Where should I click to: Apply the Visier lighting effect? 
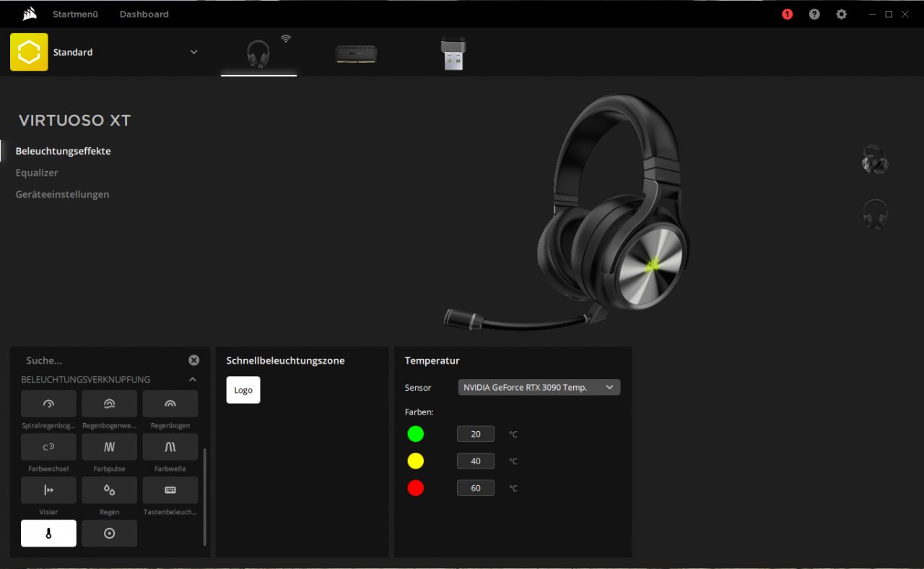48,490
